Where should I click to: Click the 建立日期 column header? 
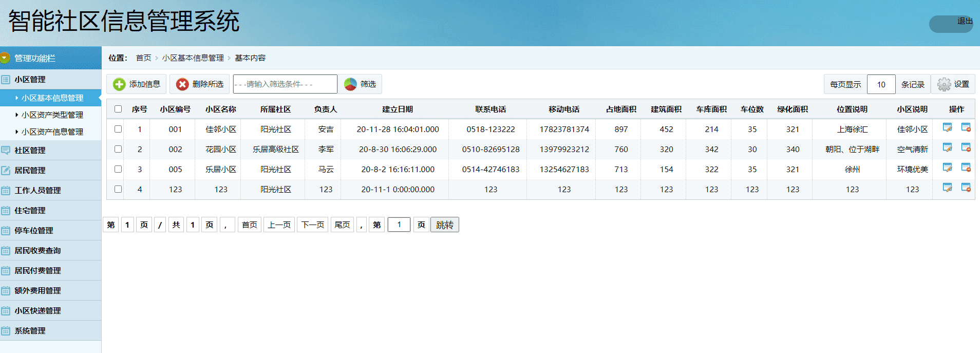point(398,109)
